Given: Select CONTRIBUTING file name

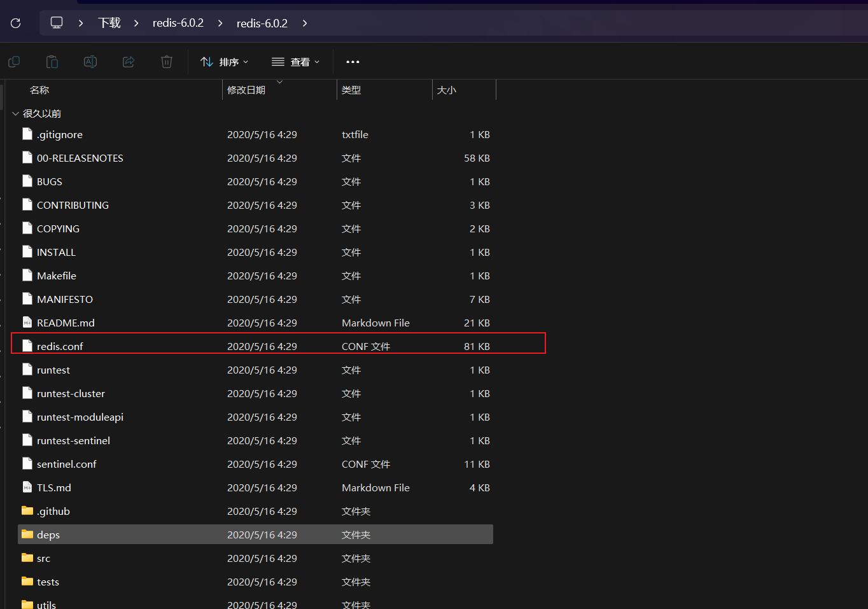Looking at the screenshot, I should (x=73, y=205).
